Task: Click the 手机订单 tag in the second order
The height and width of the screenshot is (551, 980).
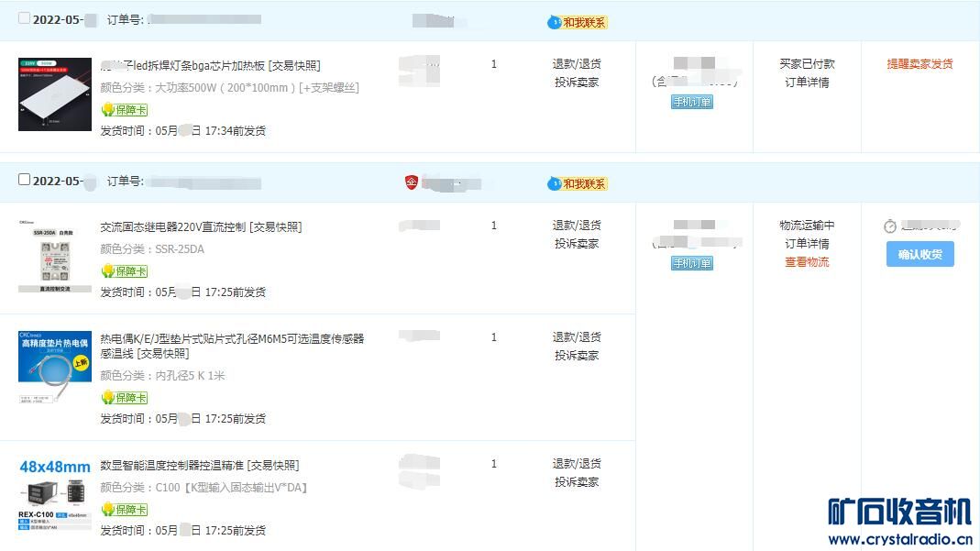Action: tap(692, 263)
